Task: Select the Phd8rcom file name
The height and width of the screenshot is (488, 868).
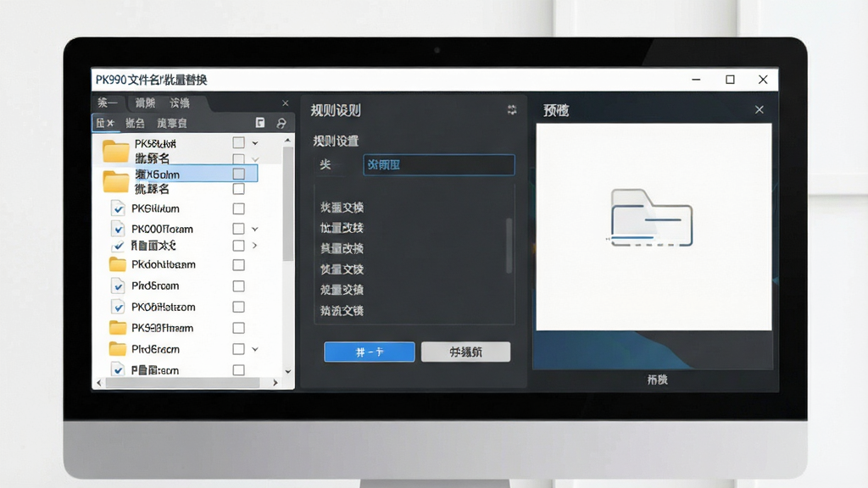Action: tap(155, 286)
